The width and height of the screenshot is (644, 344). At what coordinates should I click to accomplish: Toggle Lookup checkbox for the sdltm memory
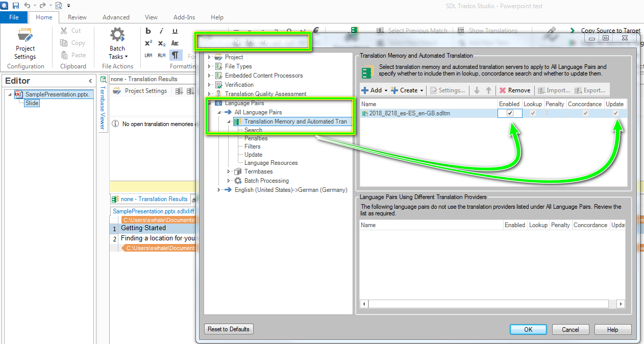(533, 113)
